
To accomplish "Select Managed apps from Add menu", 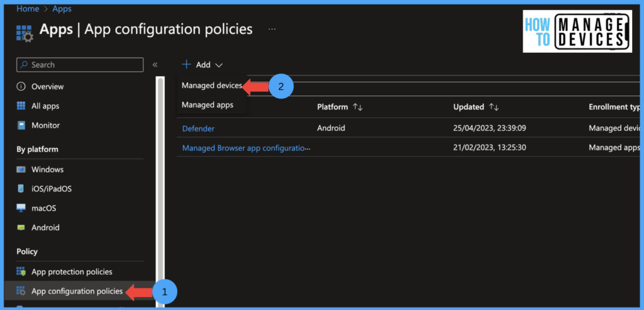I will coord(208,105).
